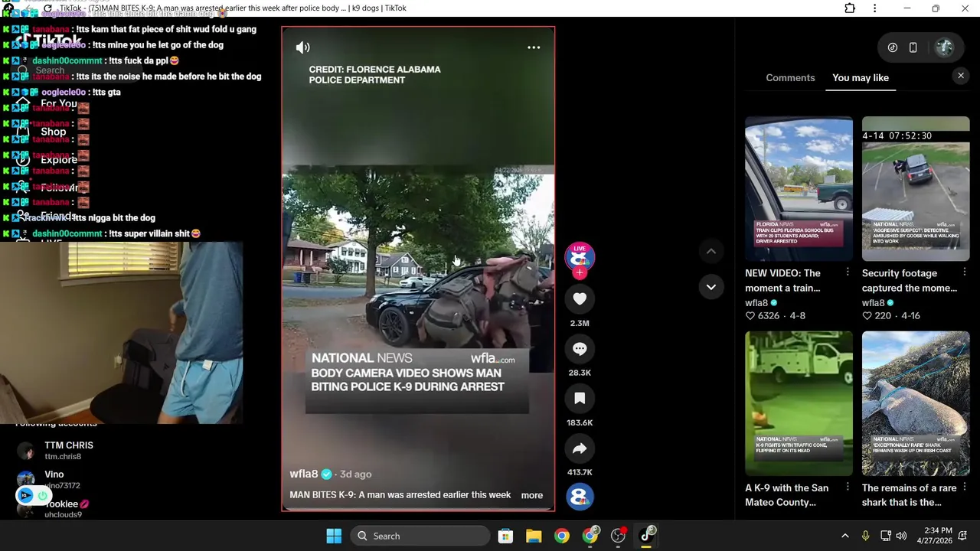
Task: Open the TikTok app taskbar icon
Action: click(647, 536)
